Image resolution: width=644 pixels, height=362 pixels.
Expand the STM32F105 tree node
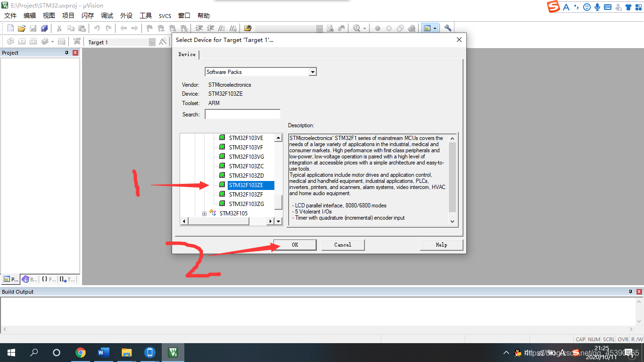(x=204, y=214)
